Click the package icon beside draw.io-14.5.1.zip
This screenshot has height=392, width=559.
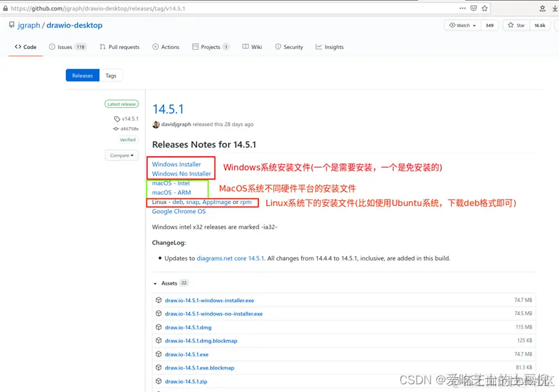[x=158, y=381]
